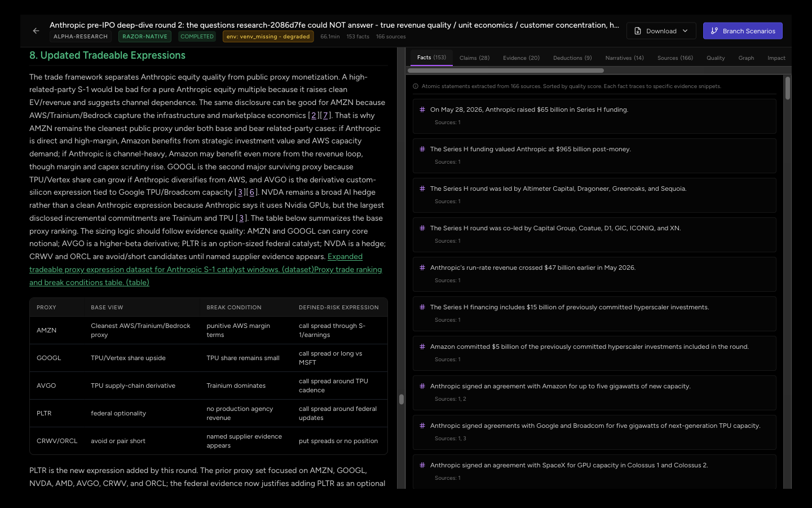Switch to the Facts (153) tab
The width and height of the screenshot is (812, 508).
coord(431,58)
